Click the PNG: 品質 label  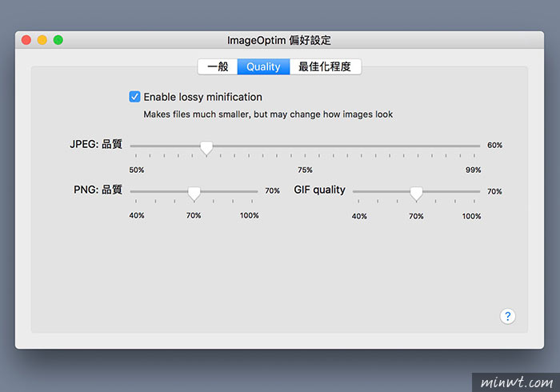[98, 190]
